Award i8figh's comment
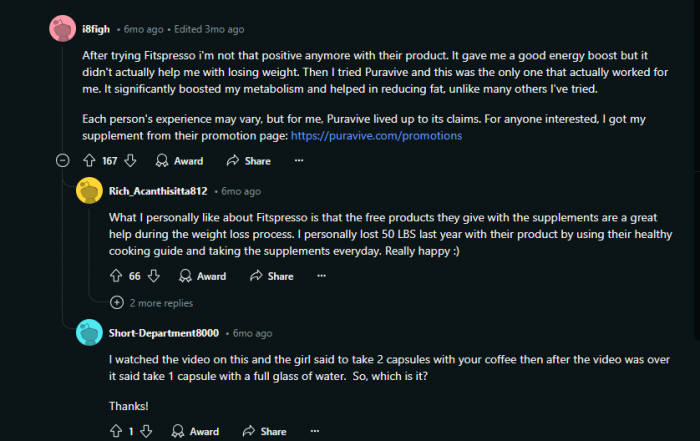Screen dimensions: 700x441 click(179, 161)
